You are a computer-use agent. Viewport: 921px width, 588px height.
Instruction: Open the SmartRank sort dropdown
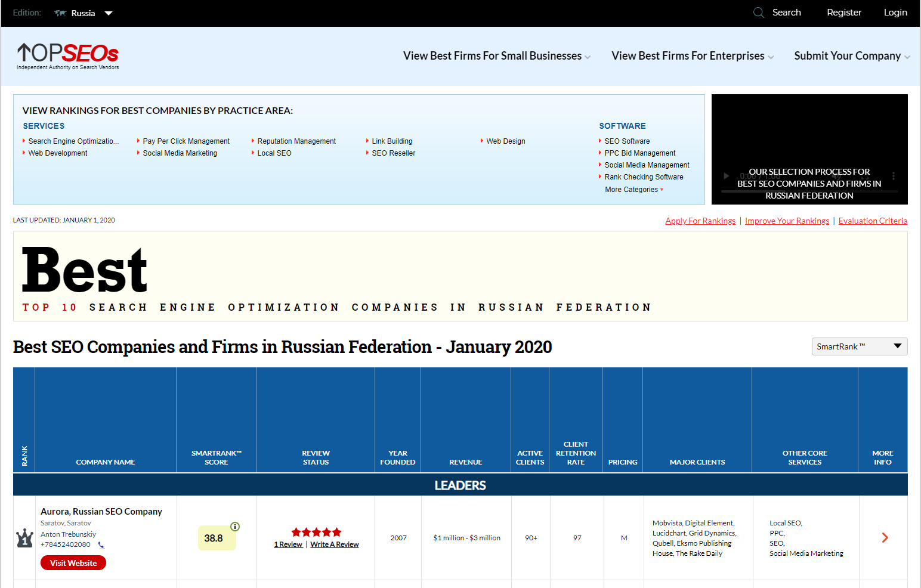pyautogui.click(x=860, y=346)
